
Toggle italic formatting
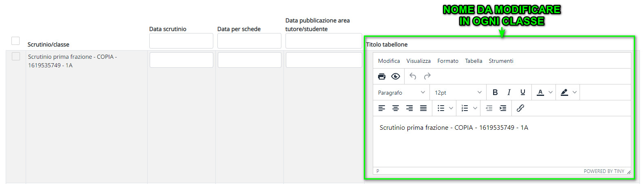tap(509, 92)
